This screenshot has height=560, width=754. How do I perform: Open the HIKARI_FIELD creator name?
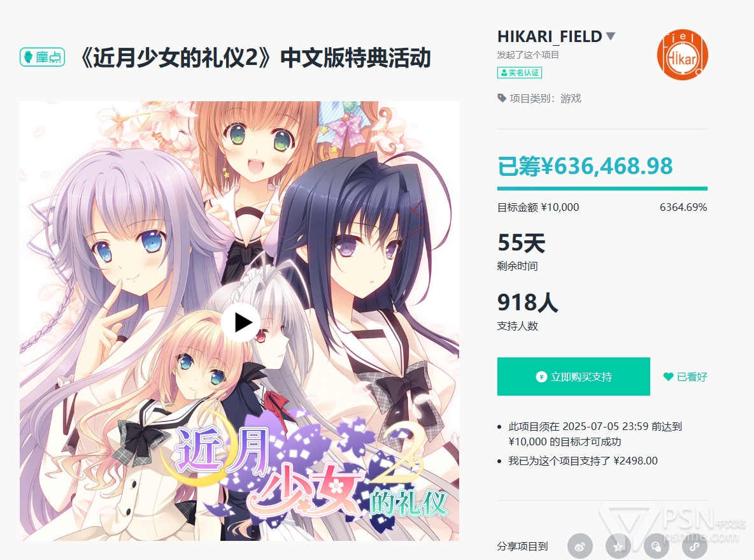(550, 36)
